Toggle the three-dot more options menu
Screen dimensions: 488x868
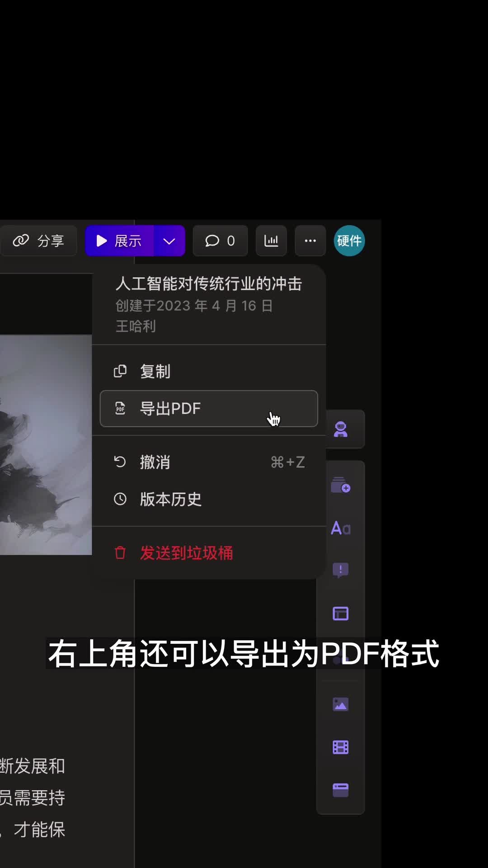click(310, 241)
